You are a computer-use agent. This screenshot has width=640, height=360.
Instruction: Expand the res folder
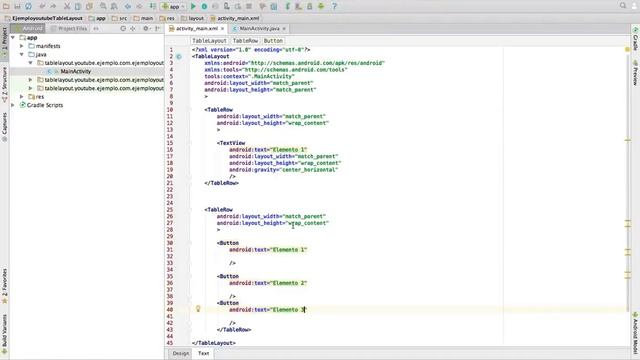pos(22,97)
